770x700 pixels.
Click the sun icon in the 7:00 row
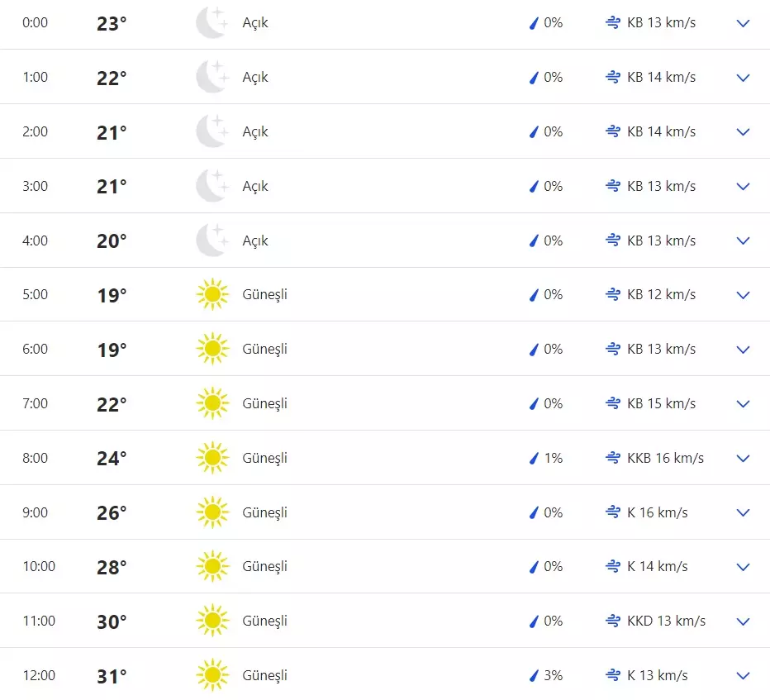(x=212, y=404)
